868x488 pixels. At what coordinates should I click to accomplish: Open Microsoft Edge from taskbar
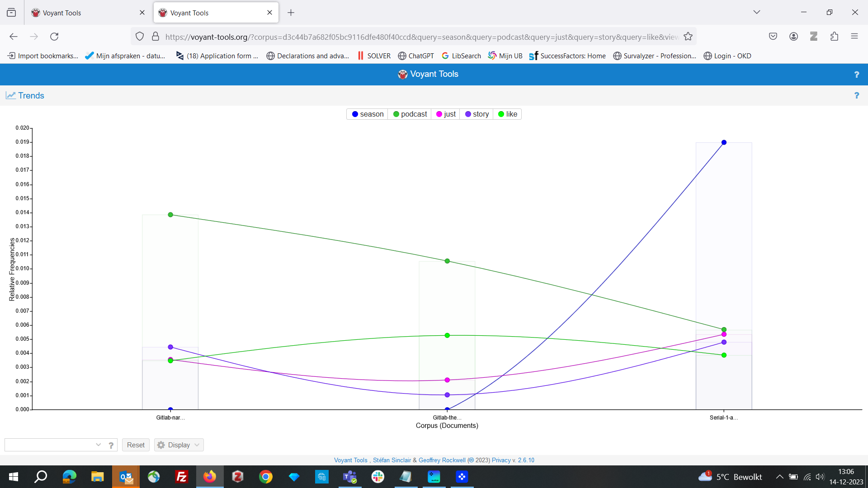[69, 477]
